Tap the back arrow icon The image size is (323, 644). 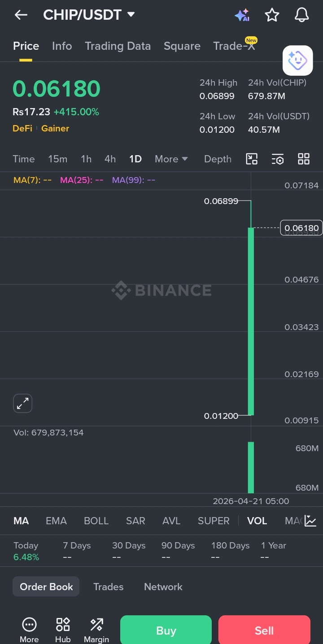21,15
